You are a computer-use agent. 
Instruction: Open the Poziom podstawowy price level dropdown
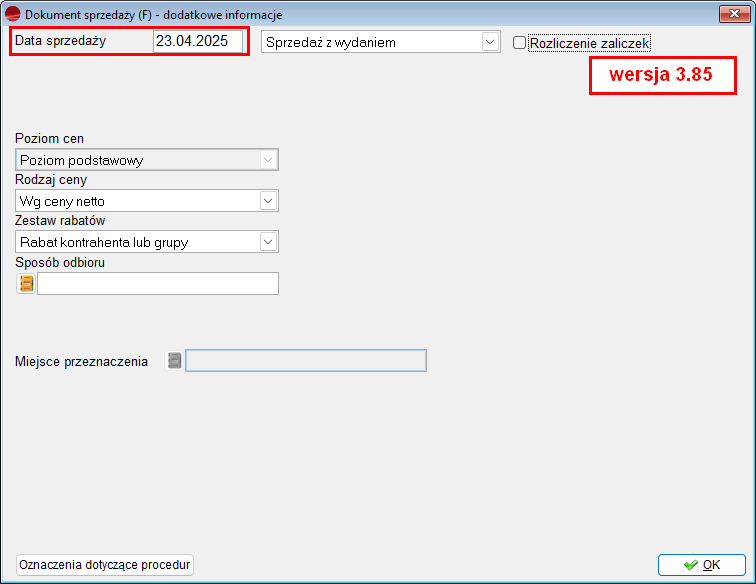pyautogui.click(x=267, y=160)
